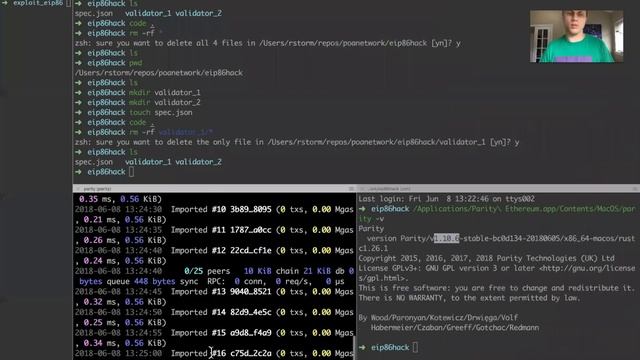Click the '0.35 ms' value in the log
640x360 pixels.
click(96, 199)
